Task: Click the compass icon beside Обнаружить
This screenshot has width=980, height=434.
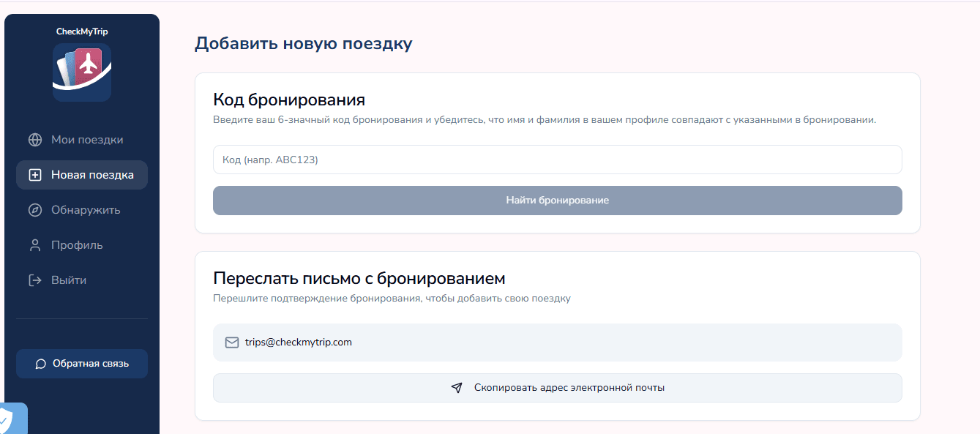Action: pyautogui.click(x=34, y=210)
